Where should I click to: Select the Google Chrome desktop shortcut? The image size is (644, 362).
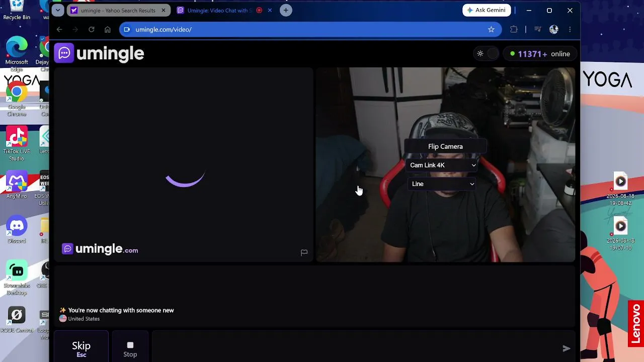point(17,100)
